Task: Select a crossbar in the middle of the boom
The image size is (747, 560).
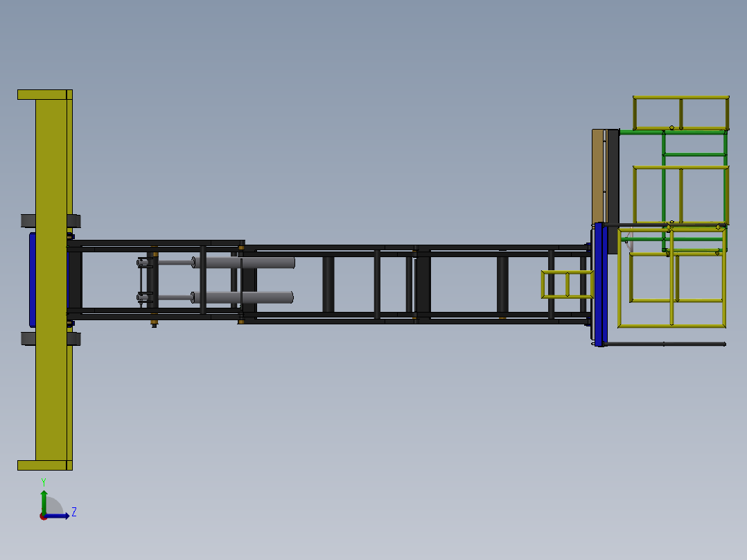Action: click(x=378, y=284)
